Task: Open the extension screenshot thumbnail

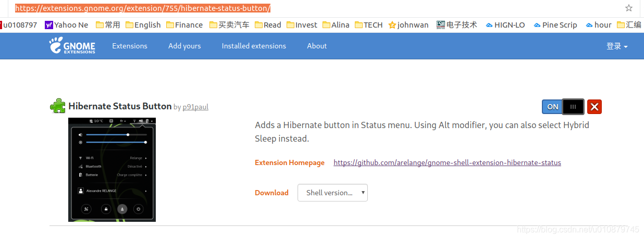Action: click(112, 170)
